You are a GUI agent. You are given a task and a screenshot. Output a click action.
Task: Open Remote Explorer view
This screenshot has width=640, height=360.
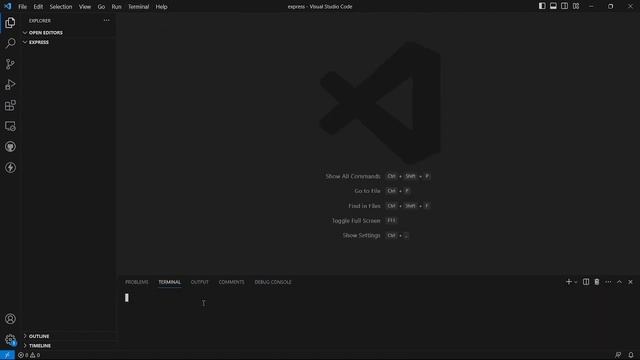click(10, 127)
